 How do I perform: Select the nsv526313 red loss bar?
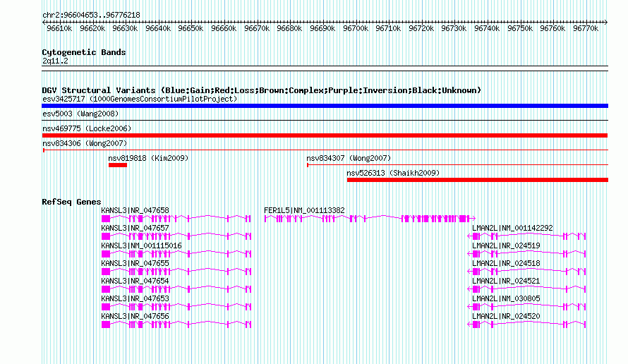[478, 180]
